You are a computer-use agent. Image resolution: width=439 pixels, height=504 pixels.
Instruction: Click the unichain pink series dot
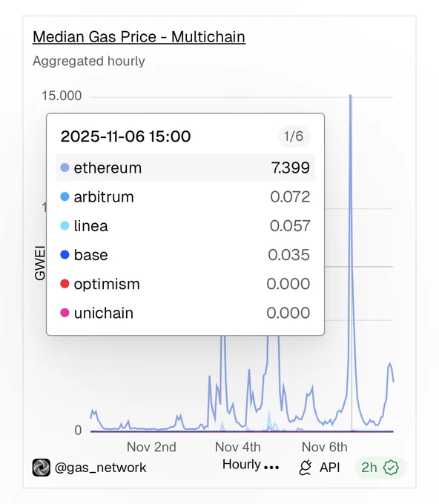pos(65,313)
